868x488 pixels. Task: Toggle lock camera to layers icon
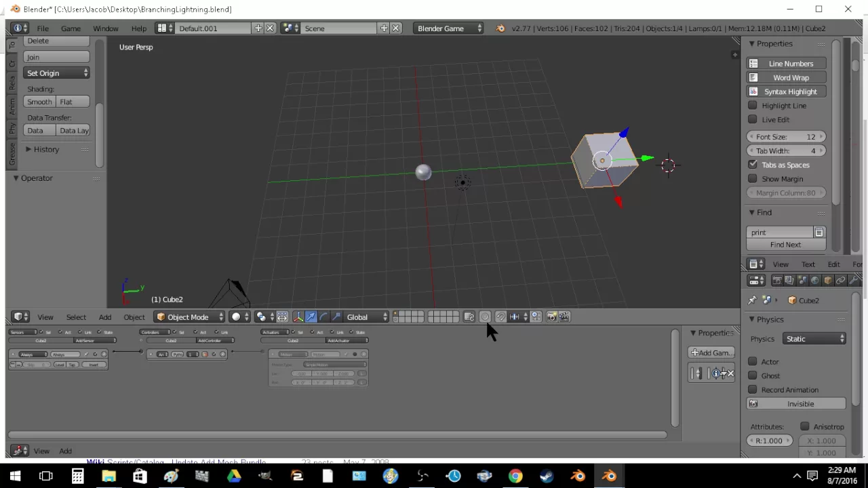(x=469, y=317)
